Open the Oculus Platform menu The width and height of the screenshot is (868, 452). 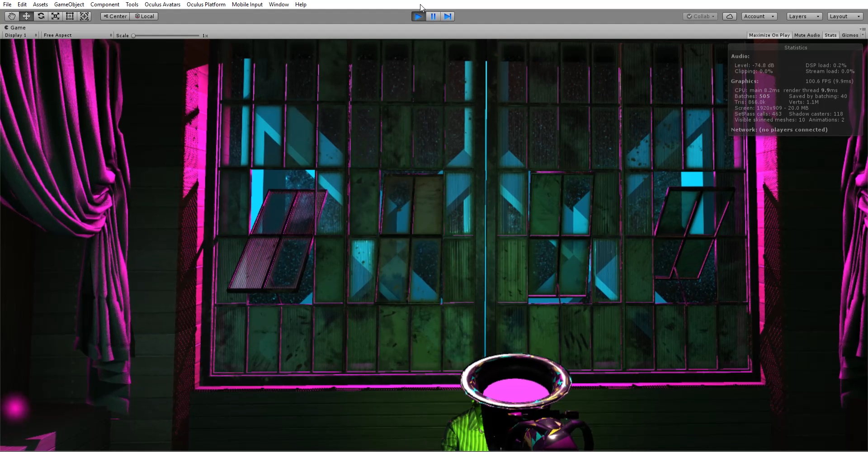pos(206,5)
